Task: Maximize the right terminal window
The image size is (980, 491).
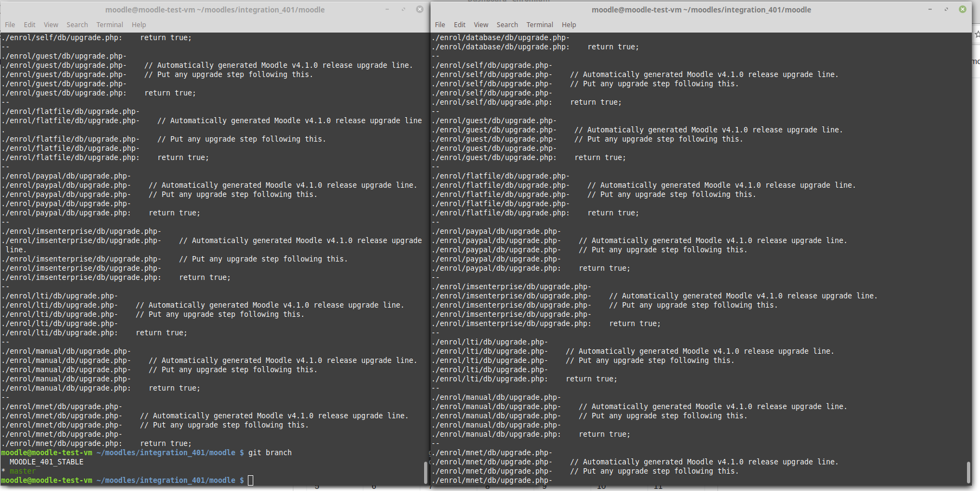Action: 946,9
